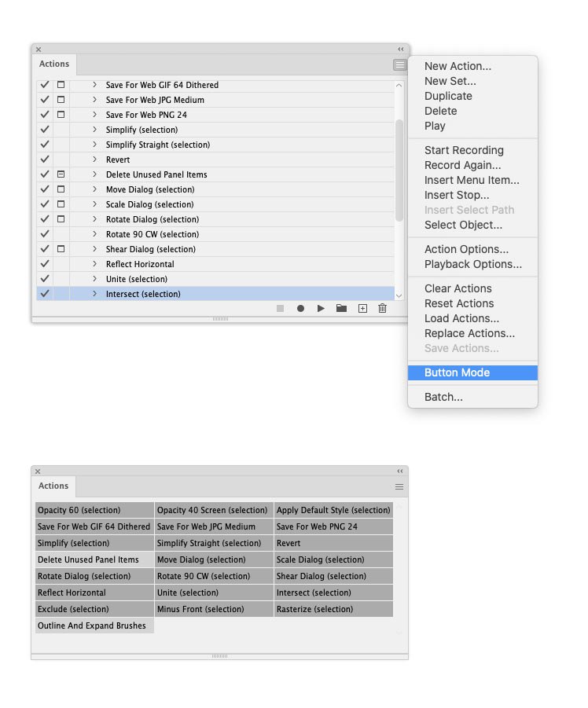Image resolution: width=588 pixels, height=708 pixels.
Task: Toggle dialog box for Delete Unused Panel Items
Action: tap(61, 174)
